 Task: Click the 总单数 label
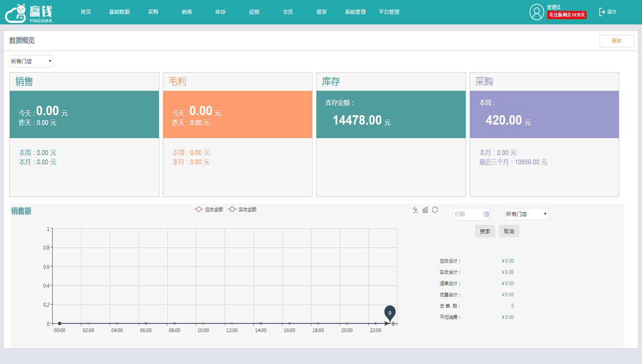tap(450, 306)
